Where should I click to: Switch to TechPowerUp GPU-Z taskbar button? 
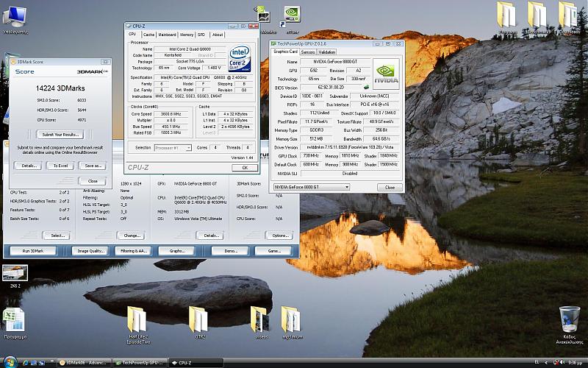click(x=140, y=363)
